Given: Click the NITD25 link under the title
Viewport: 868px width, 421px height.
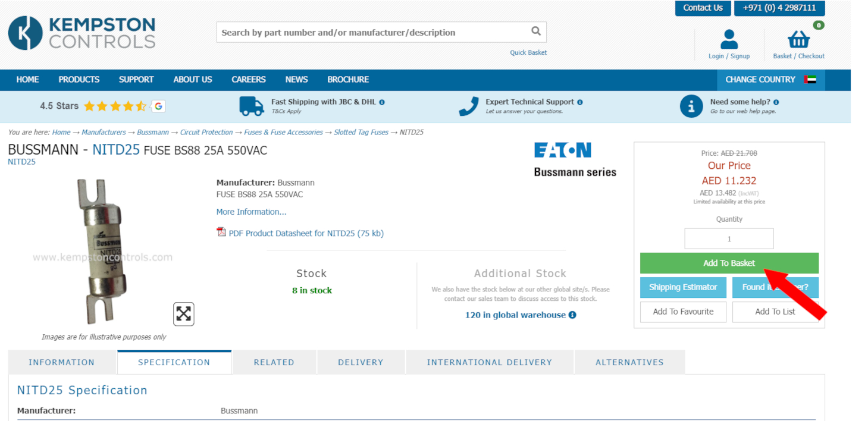Looking at the screenshot, I should 21,162.
